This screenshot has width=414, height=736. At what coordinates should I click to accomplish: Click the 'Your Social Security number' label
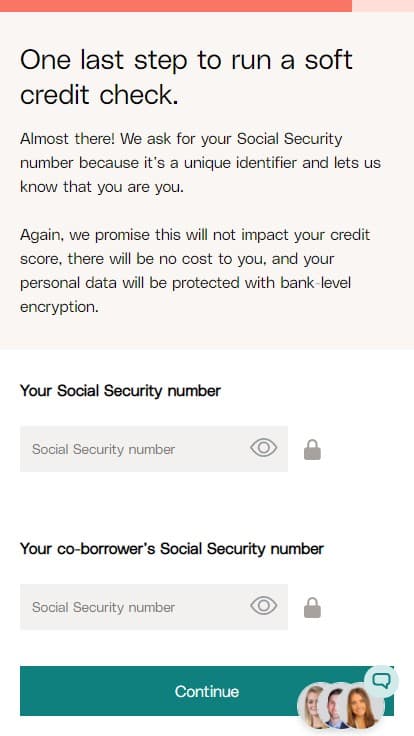120,391
